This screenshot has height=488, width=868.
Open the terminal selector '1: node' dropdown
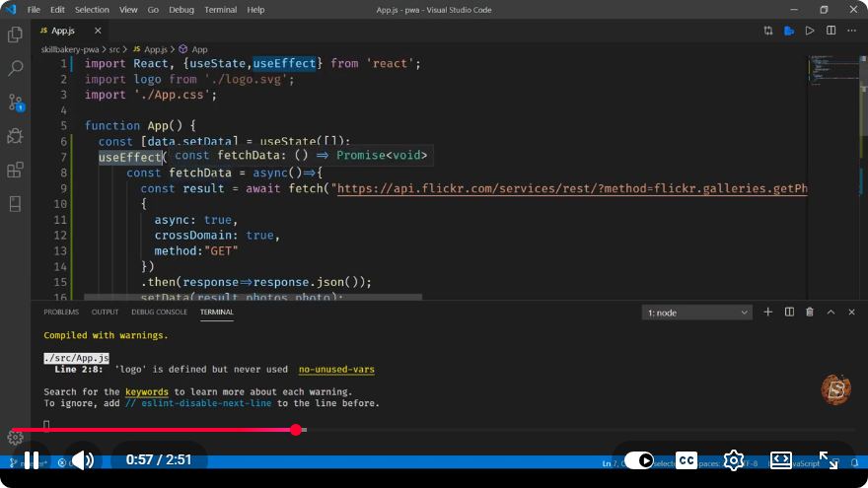697,313
